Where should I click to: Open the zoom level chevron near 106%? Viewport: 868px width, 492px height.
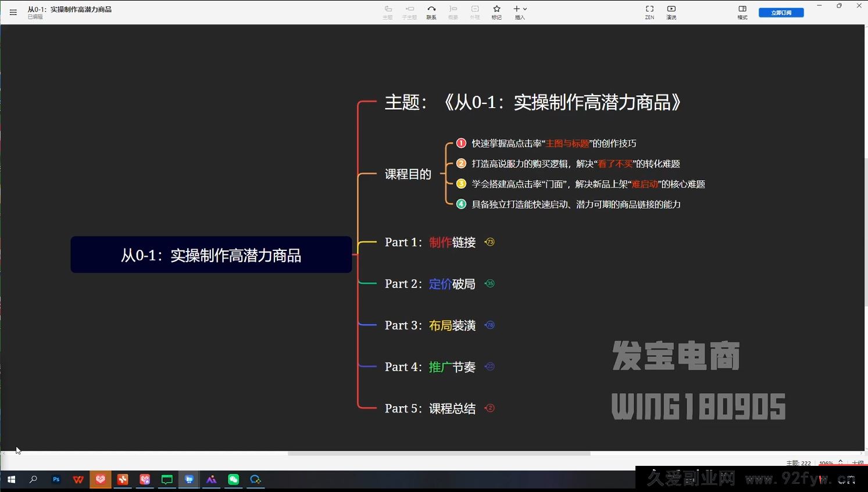point(840,461)
